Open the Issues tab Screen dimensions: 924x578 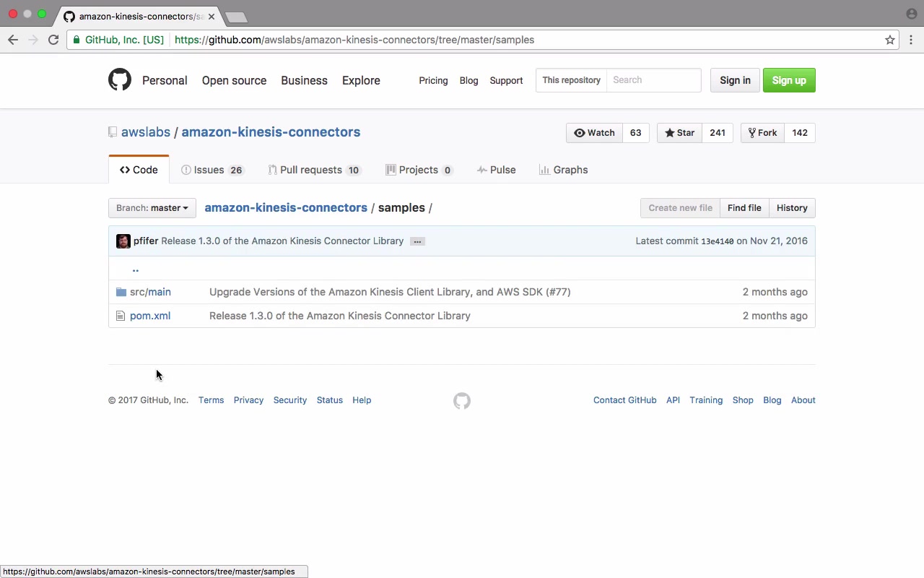pyautogui.click(x=212, y=170)
